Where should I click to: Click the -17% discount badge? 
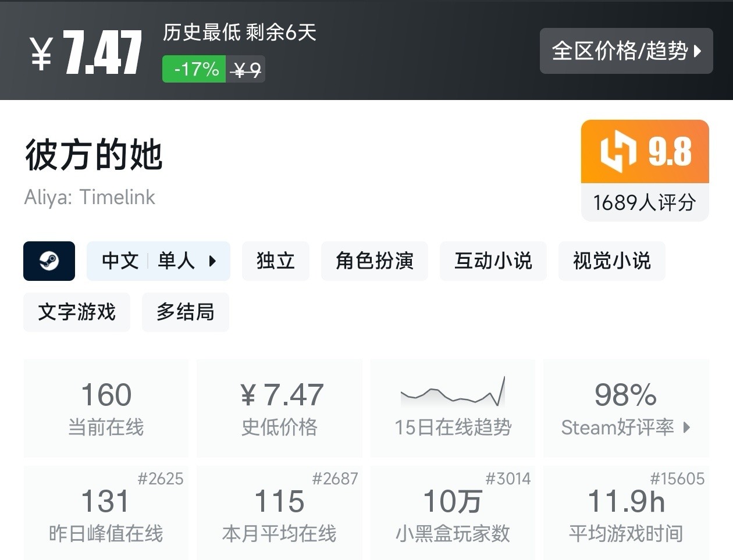(194, 69)
